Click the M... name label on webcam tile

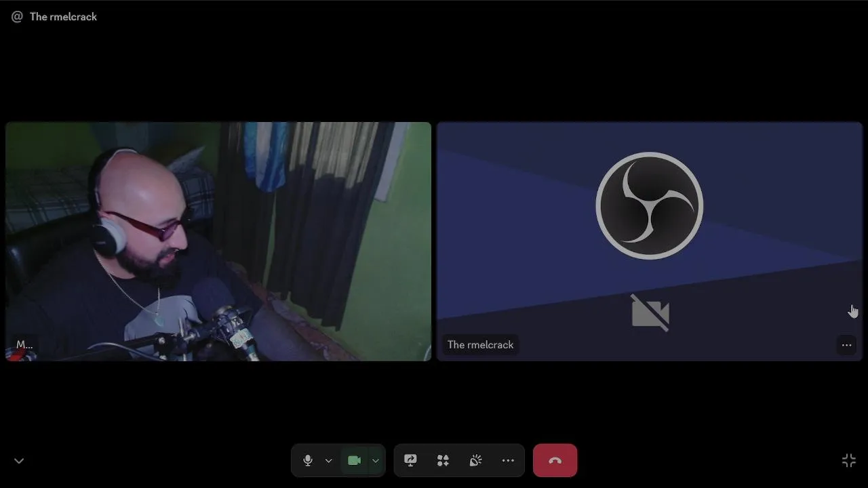click(x=24, y=344)
